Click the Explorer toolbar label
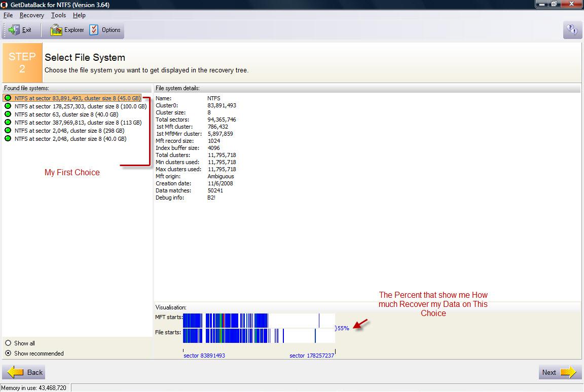The height and width of the screenshot is (392, 584). (x=74, y=30)
